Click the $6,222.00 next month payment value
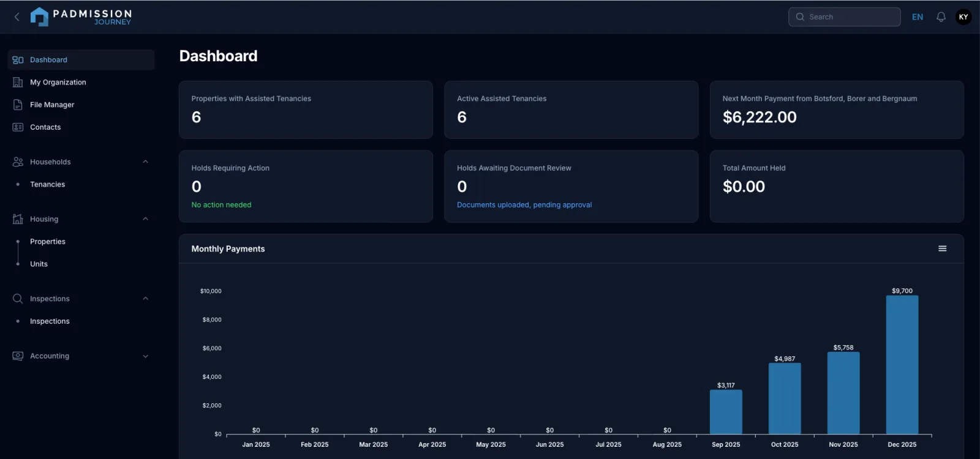The height and width of the screenshot is (459, 980). pos(759,117)
